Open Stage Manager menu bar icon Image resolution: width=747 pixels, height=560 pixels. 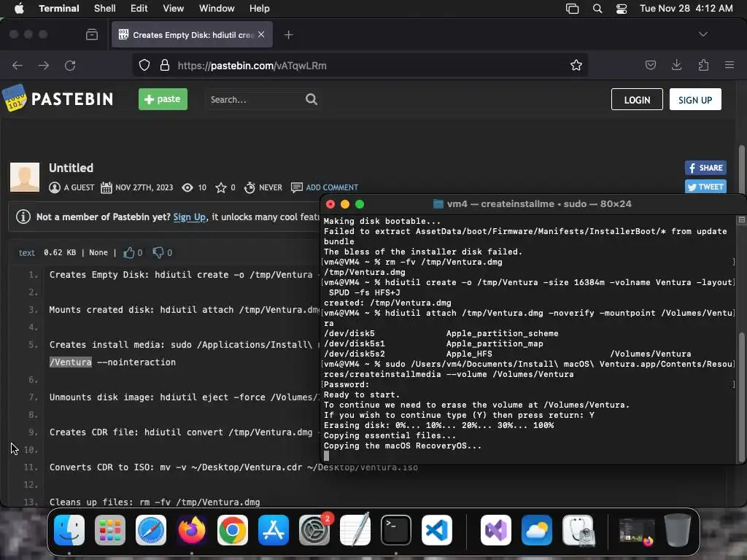click(572, 9)
